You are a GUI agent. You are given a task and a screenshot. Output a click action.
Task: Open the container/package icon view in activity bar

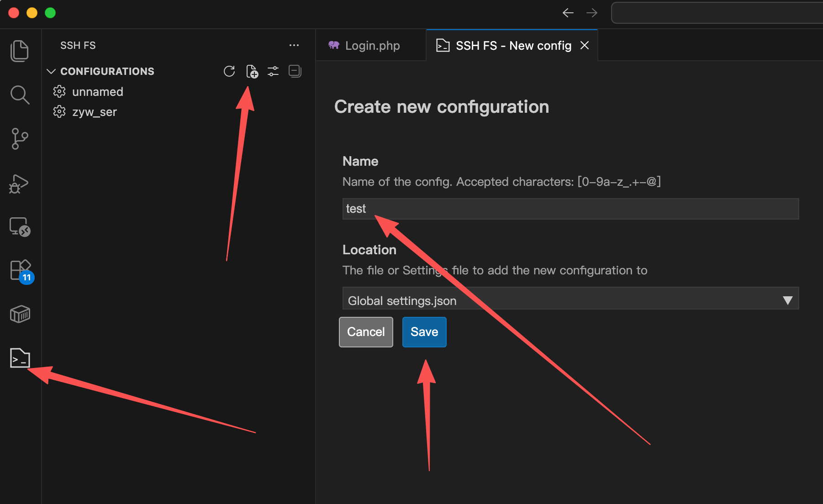click(20, 314)
